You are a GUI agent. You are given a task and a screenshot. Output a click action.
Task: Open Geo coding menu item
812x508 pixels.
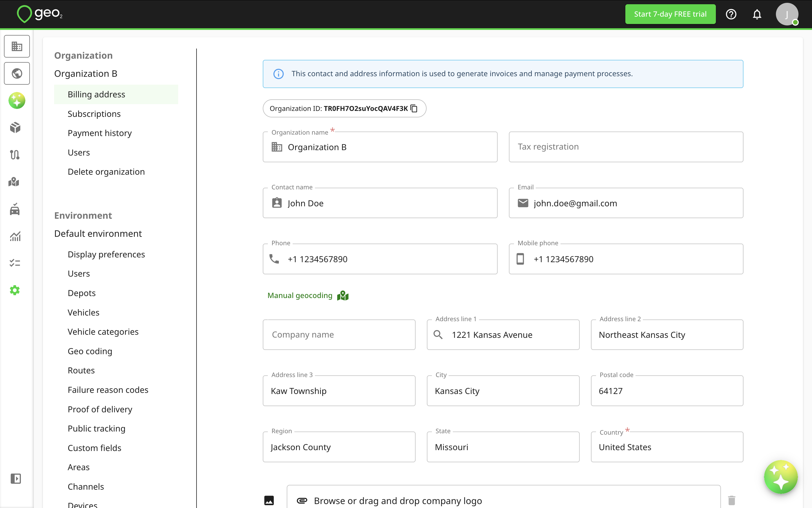[x=90, y=351]
